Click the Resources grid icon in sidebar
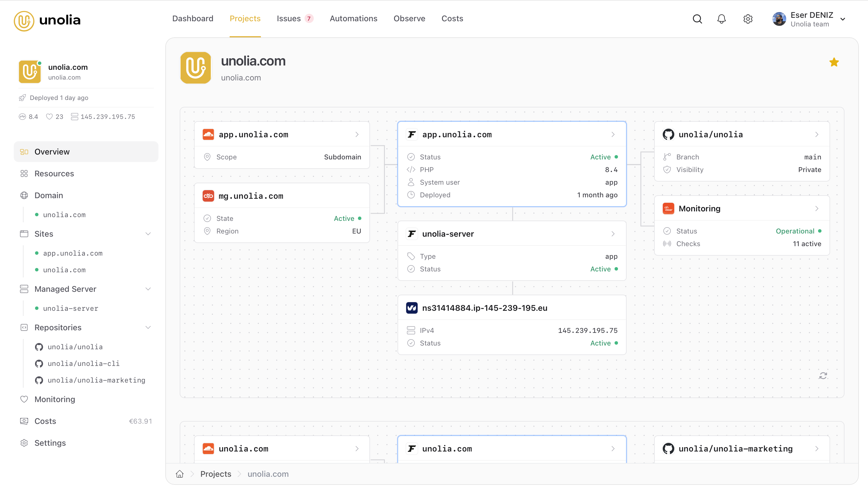The image size is (868, 494). pos(24,173)
